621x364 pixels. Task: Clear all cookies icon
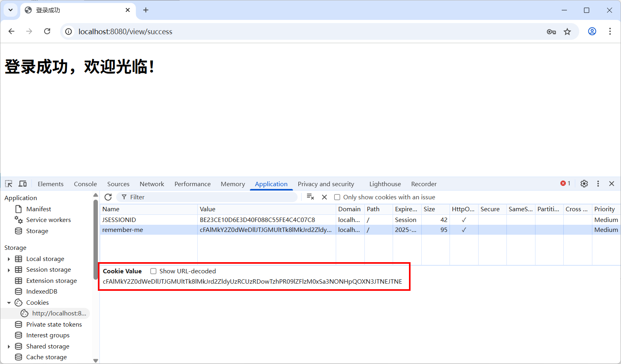pos(310,197)
